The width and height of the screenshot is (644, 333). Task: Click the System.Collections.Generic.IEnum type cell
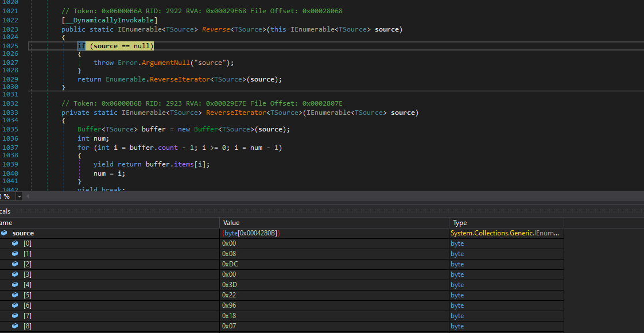point(505,233)
